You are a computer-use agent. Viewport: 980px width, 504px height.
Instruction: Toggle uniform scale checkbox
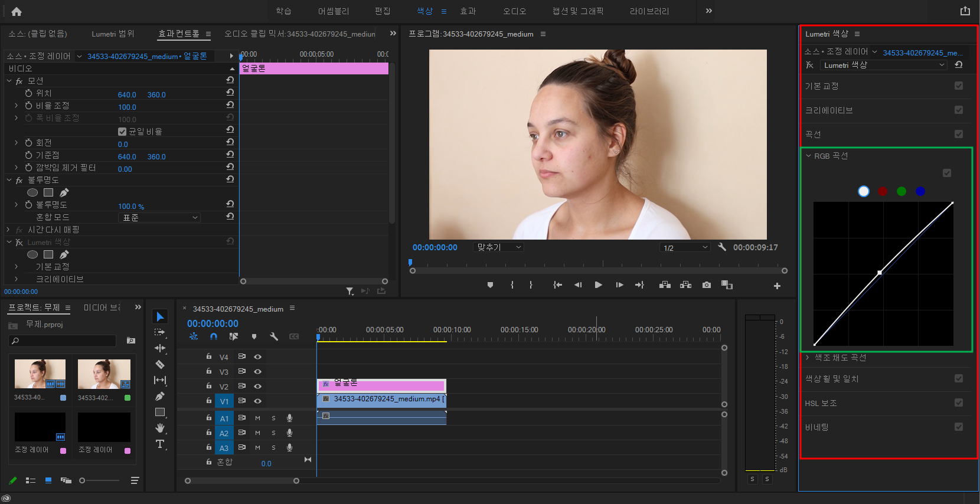pos(122,132)
